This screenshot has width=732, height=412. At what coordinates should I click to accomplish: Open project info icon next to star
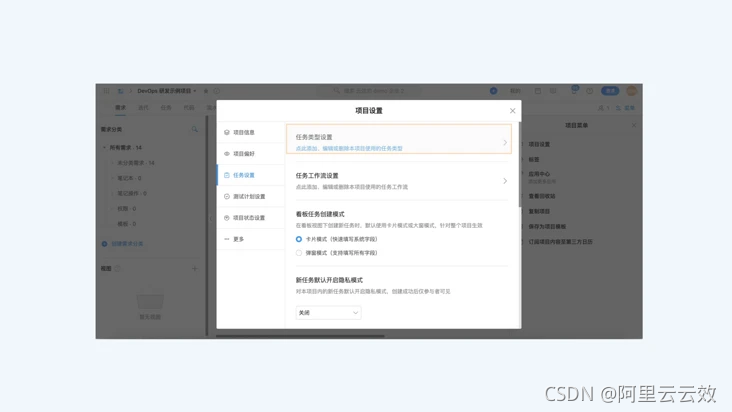pos(217,91)
